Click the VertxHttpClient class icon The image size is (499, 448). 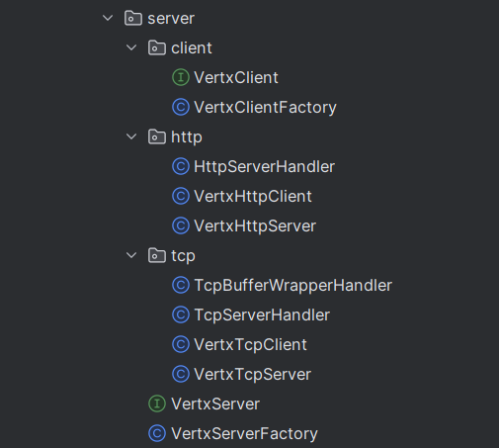point(181,196)
